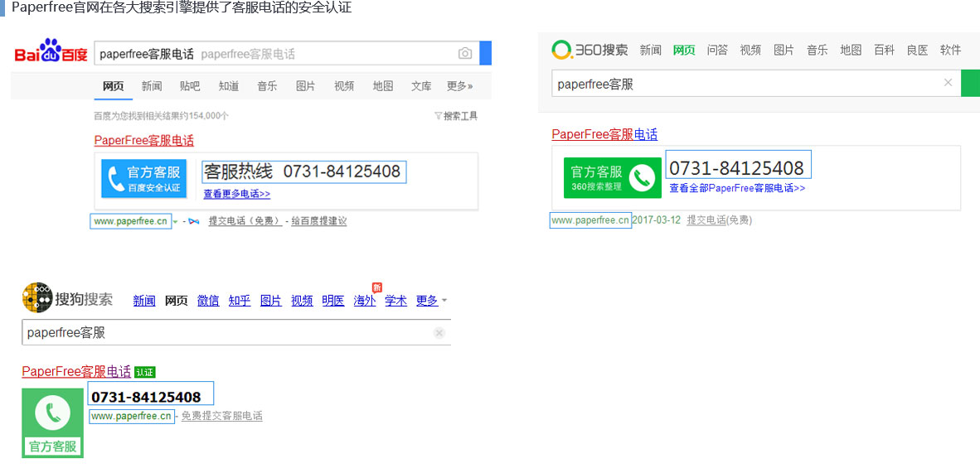Open the Sogou 明医 tab
980x473 pixels.
tap(333, 302)
